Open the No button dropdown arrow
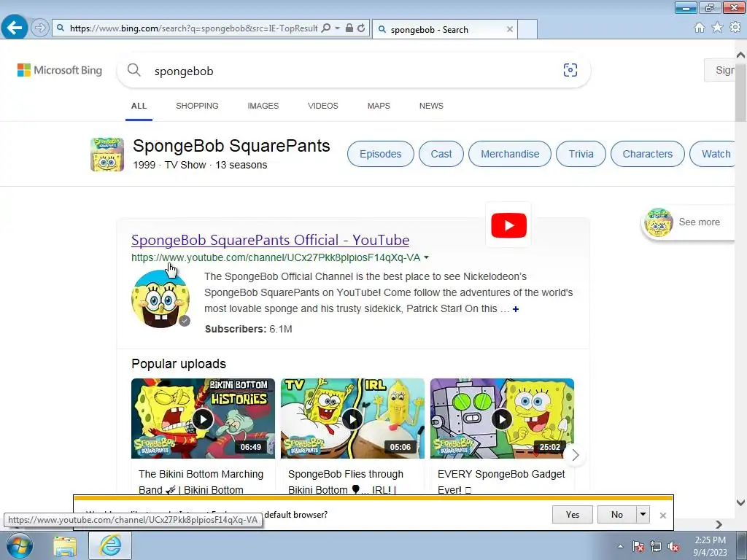This screenshot has height=560, width=747. (643, 514)
